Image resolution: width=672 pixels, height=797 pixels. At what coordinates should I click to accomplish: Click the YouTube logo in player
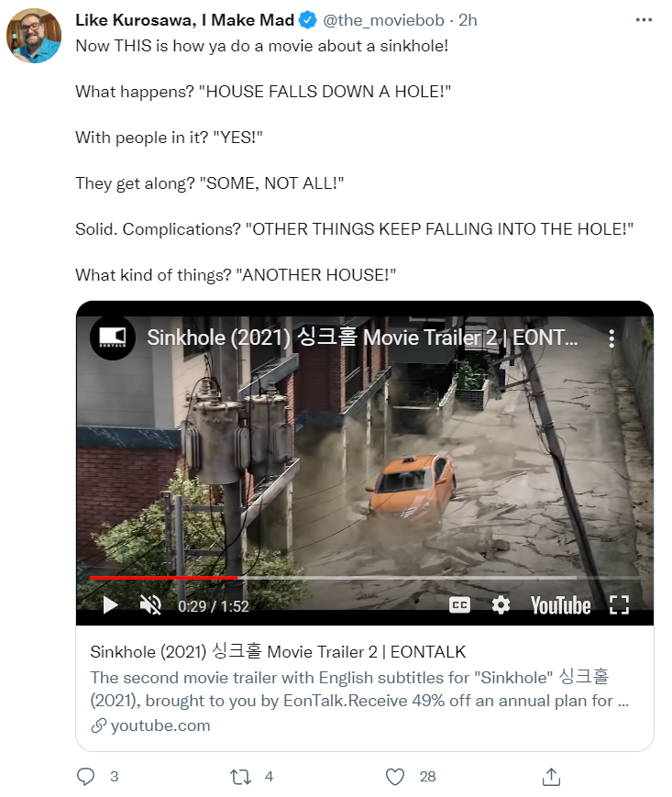click(x=560, y=605)
